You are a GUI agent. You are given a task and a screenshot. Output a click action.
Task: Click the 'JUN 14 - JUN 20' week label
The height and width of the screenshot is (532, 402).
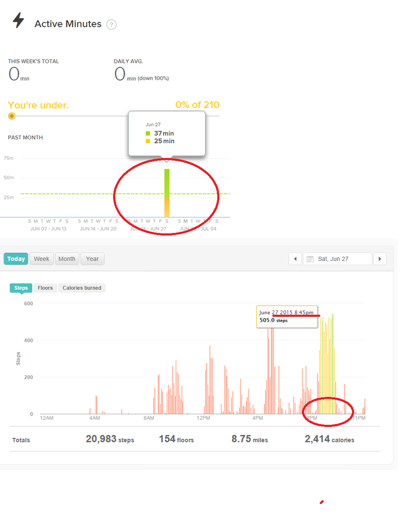coord(98,228)
